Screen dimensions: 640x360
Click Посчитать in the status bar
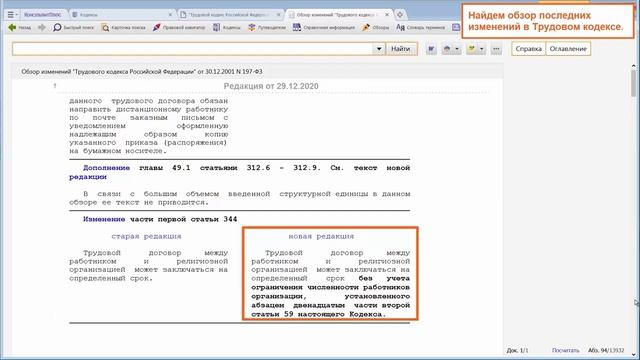tap(565, 350)
